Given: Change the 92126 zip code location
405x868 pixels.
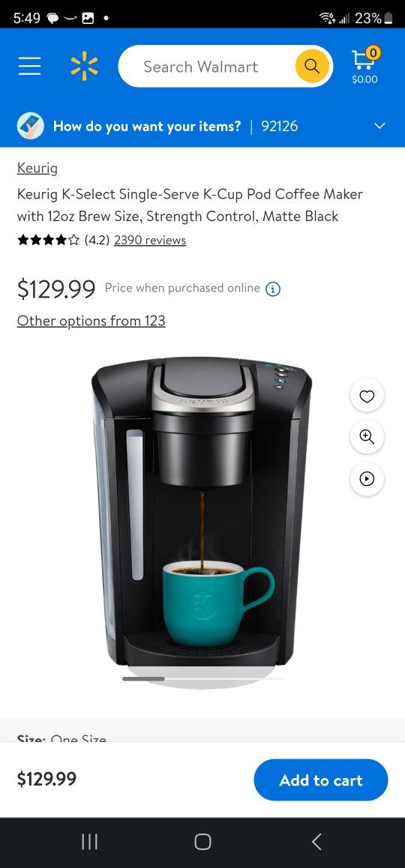Looking at the screenshot, I should tap(279, 126).
